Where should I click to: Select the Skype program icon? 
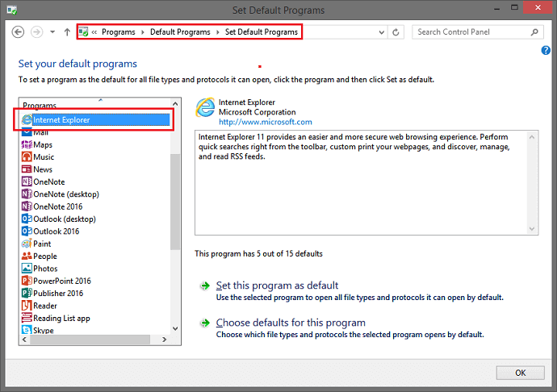(27, 330)
